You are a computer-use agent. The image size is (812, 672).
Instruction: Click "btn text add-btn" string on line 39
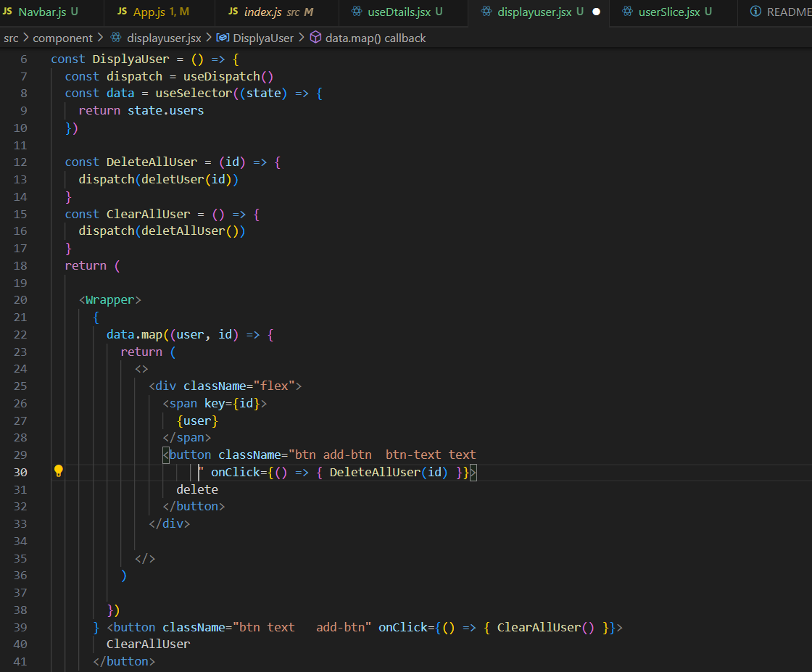click(302, 627)
